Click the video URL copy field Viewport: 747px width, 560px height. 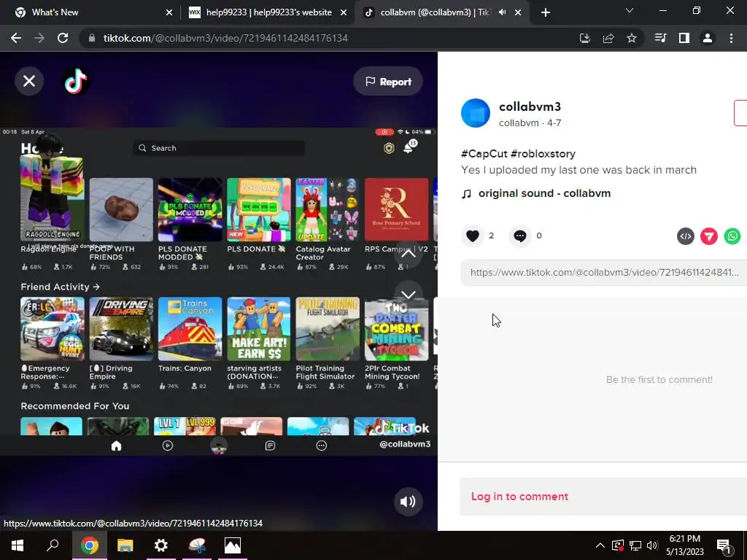coord(603,273)
